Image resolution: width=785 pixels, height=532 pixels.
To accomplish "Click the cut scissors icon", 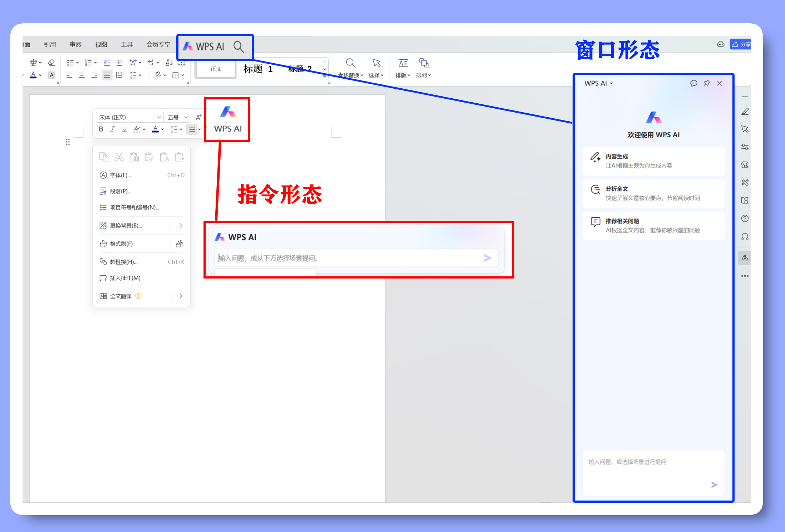I will click(119, 157).
